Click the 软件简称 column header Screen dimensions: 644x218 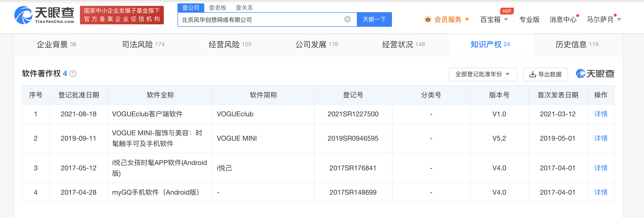263,95
